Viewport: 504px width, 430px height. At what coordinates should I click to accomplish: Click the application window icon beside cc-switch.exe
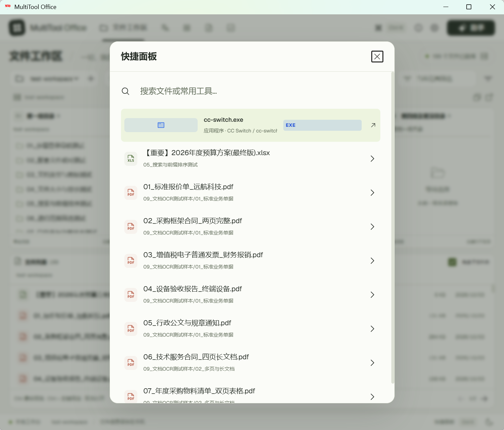click(161, 125)
